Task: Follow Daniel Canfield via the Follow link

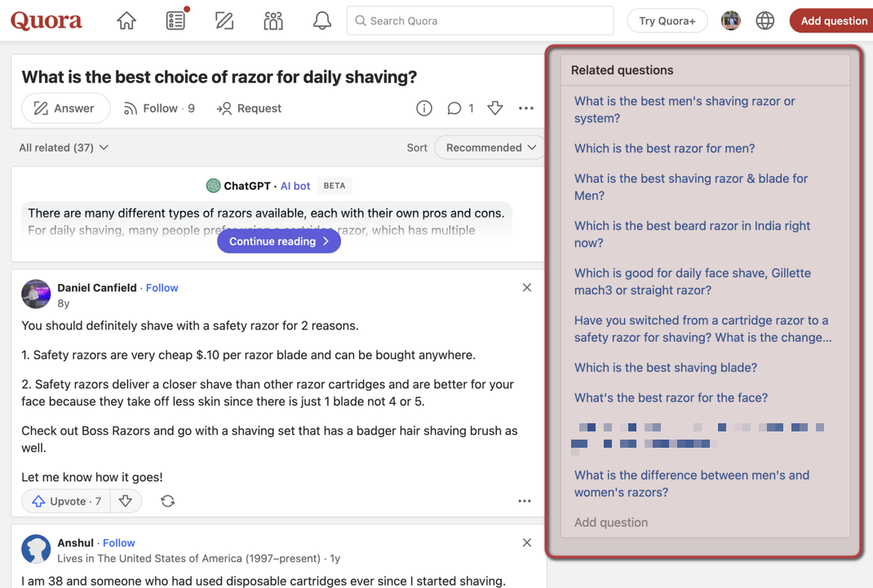Action: tap(162, 287)
